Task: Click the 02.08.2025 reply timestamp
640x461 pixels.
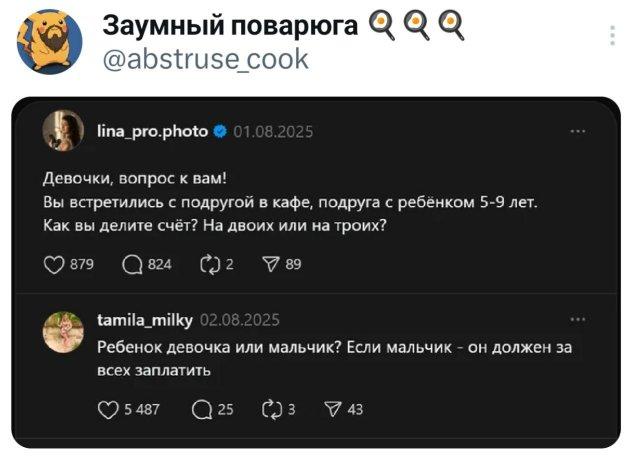Action: click(239, 320)
